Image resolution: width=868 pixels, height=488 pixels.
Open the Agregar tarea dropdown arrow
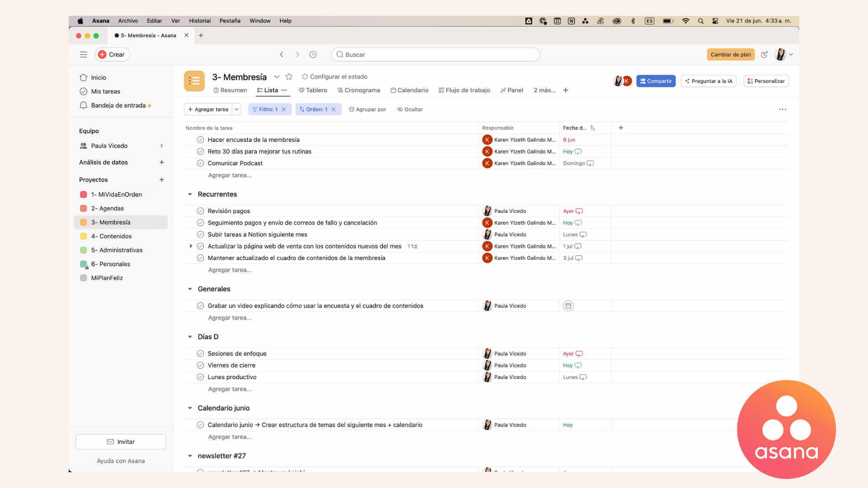click(236, 109)
